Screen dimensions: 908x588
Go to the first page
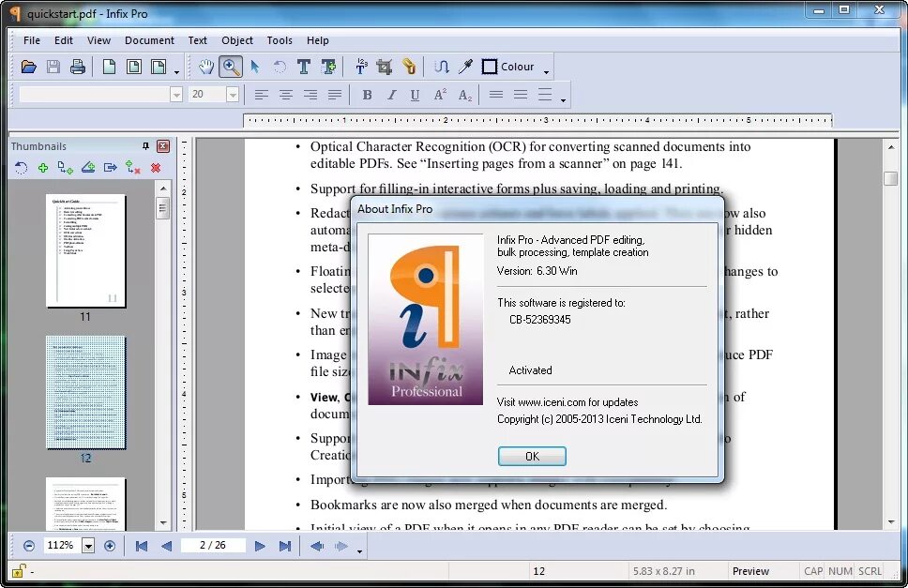(x=142, y=546)
